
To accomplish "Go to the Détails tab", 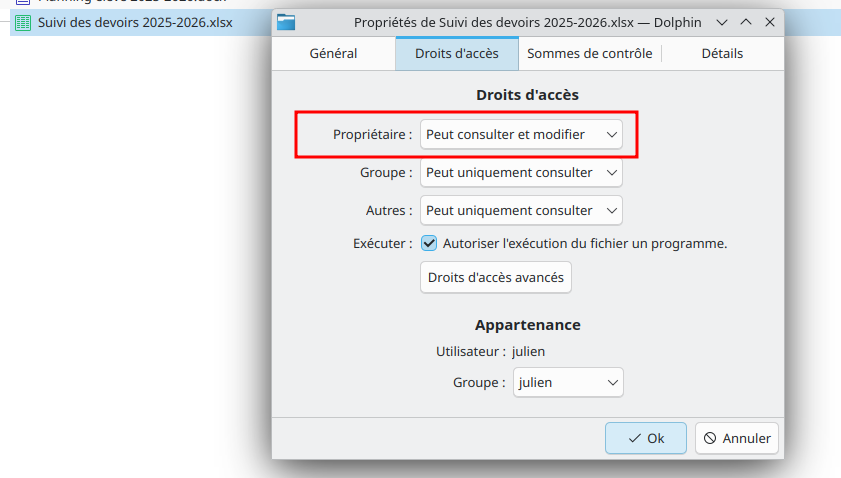I will click(x=722, y=54).
